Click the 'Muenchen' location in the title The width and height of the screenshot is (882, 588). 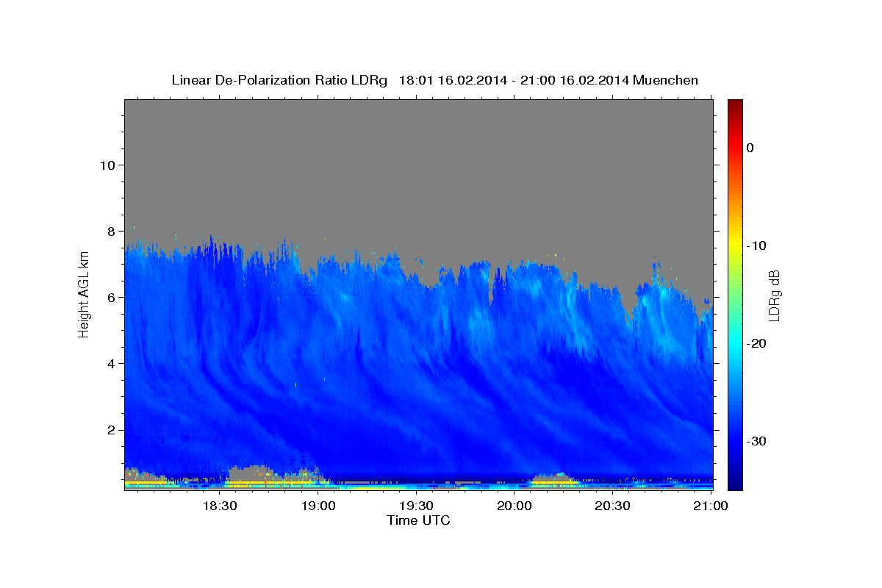tap(666, 80)
